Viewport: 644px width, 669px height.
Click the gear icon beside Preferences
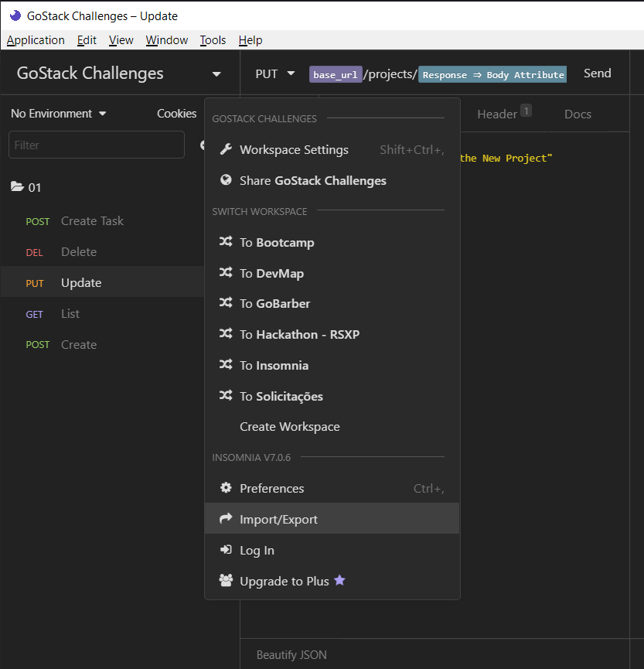tap(226, 488)
